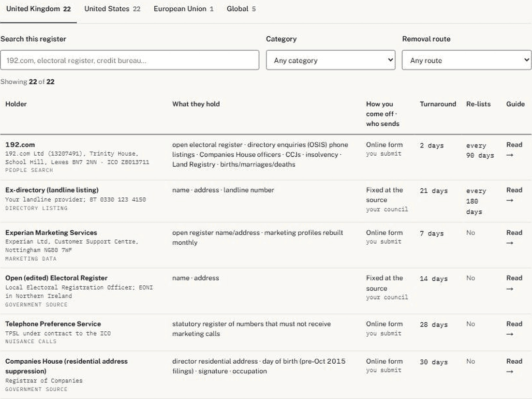Click the Removal route filter label

pyautogui.click(x=426, y=39)
